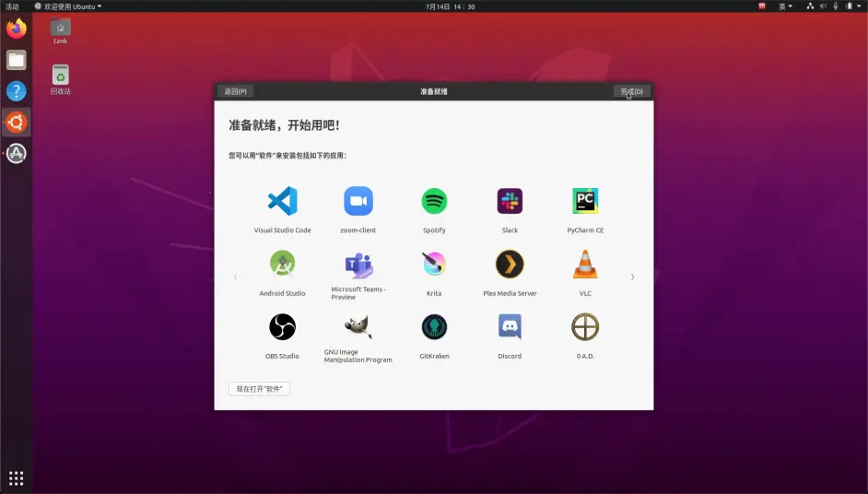Go to previous page of apps
Image resolution: width=868 pixels, height=494 pixels.
coord(235,276)
